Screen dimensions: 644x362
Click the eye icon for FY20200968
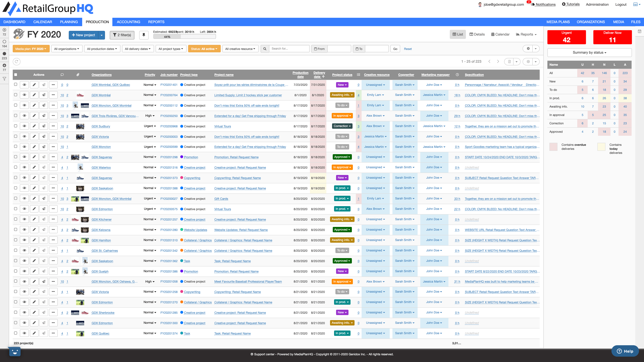[24, 126]
